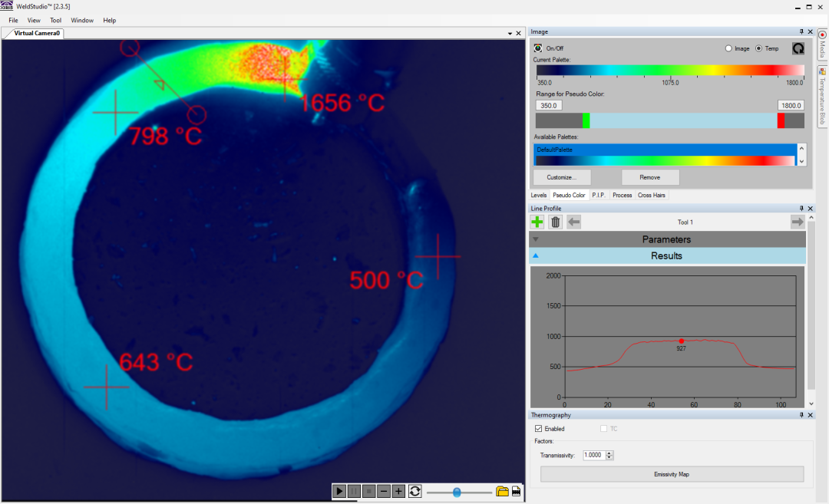
Task: Click the reset rotate icon in Image panel
Action: click(798, 48)
